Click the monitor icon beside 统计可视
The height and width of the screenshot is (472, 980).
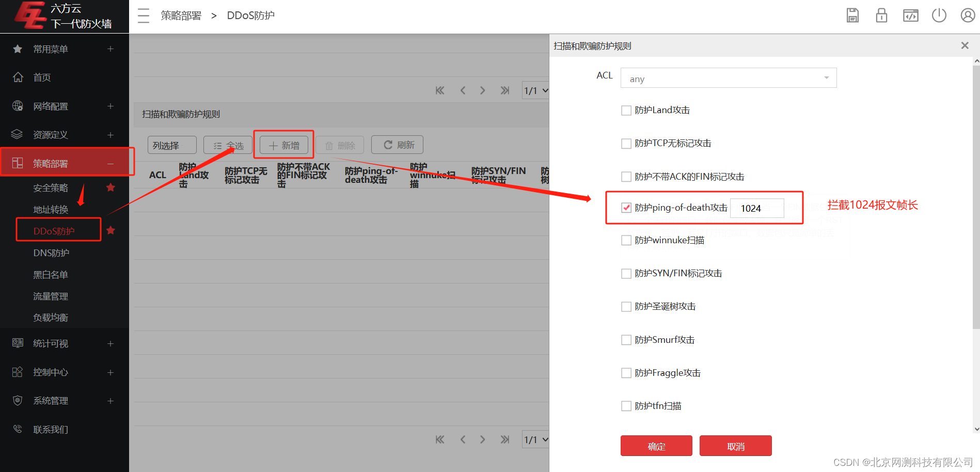coord(18,343)
